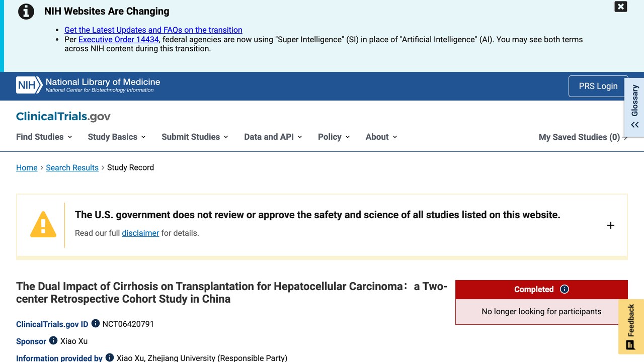Open the Submit Studies dropdown
The height and width of the screenshot is (362, 644).
[195, 137]
